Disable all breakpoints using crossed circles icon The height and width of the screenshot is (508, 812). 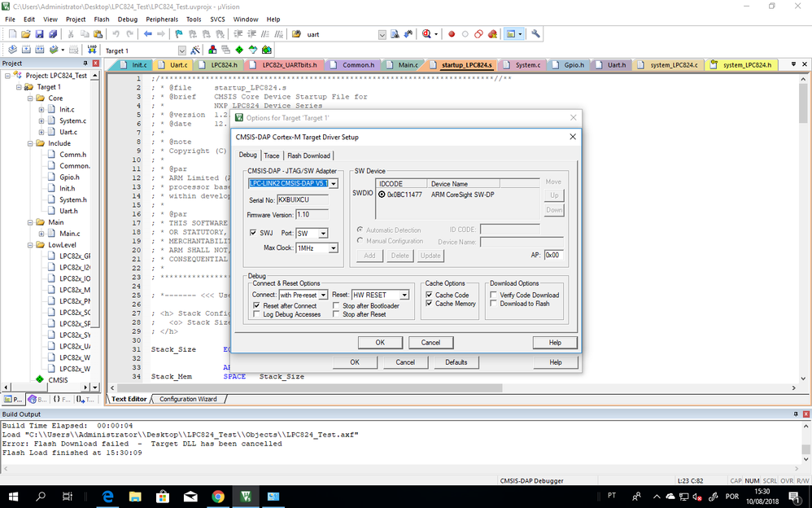(x=478, y=34)
